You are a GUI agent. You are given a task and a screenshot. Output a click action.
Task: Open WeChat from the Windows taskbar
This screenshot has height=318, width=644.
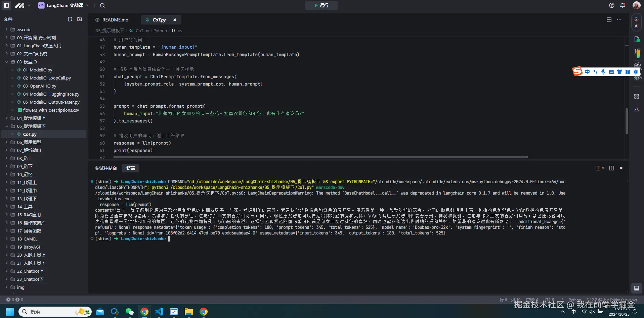129,312
